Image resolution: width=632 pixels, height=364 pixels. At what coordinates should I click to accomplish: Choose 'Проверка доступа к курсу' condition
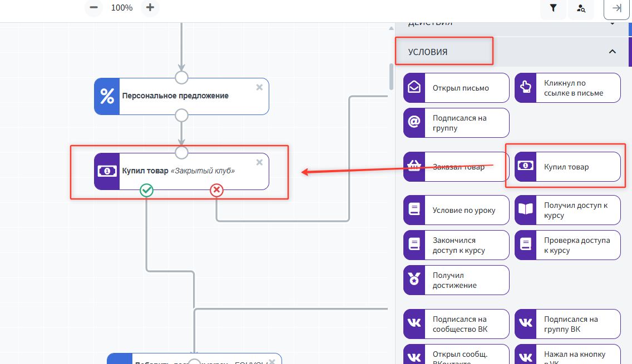567,245
